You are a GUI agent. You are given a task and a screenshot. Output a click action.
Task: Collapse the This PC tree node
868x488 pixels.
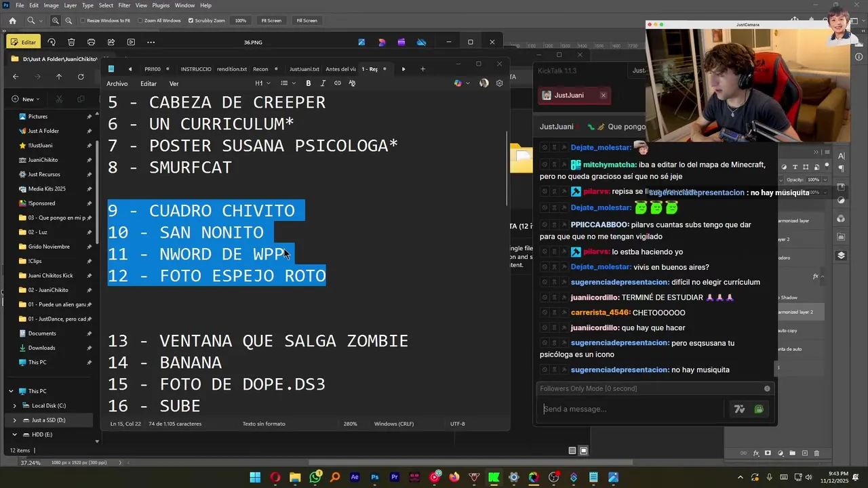pyautogui.click(x=11, y=391)
